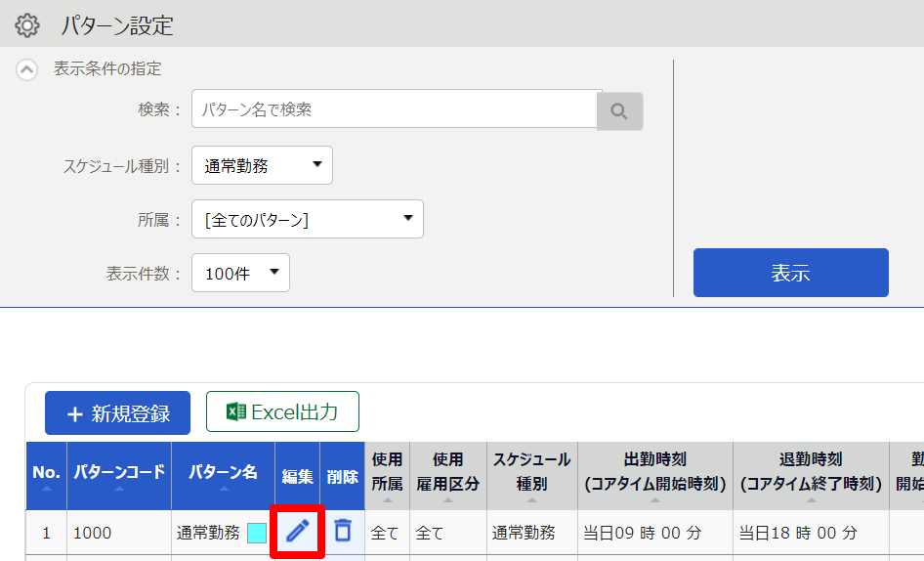Click the 編集 column header
The width and height of the screenshot is (924, 561).
pyautogui.click(x=297, y=475)
